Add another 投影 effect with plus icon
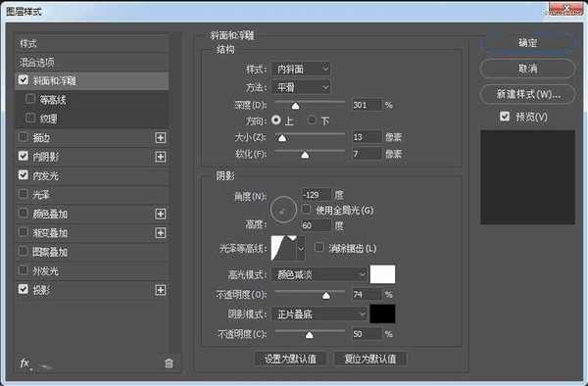 click(x=161, y=290)
